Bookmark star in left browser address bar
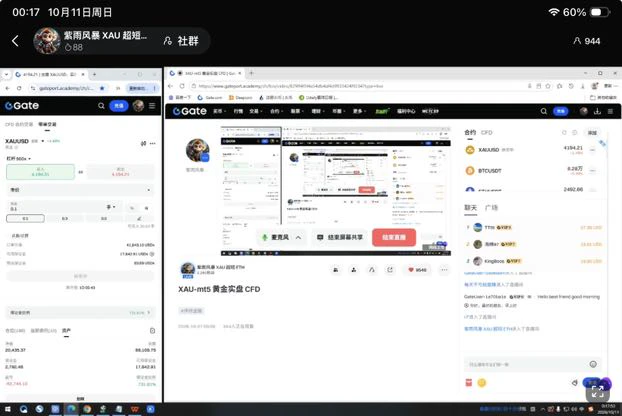This screenshot has width=622, height=416. click(x=102, y=88)
